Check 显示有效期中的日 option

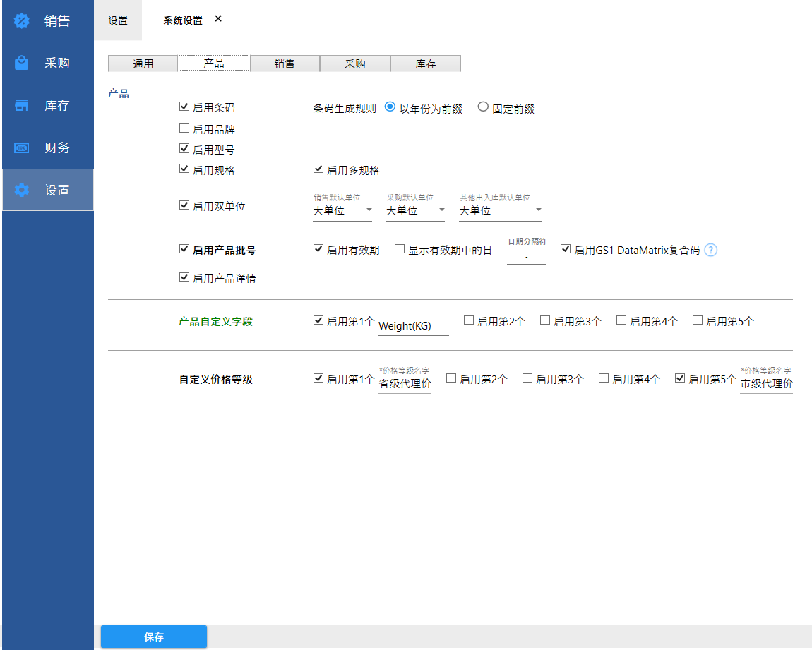click(x=400, y=249)
